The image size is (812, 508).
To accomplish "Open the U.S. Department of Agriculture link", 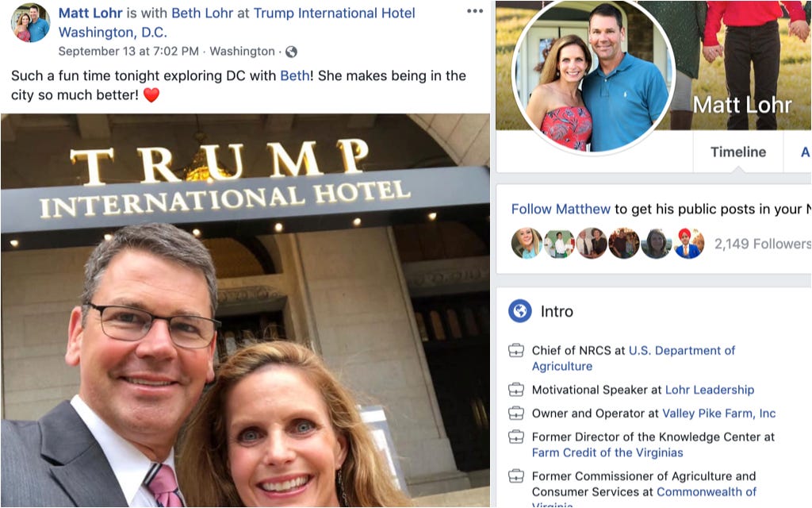I will click(634, 358).
